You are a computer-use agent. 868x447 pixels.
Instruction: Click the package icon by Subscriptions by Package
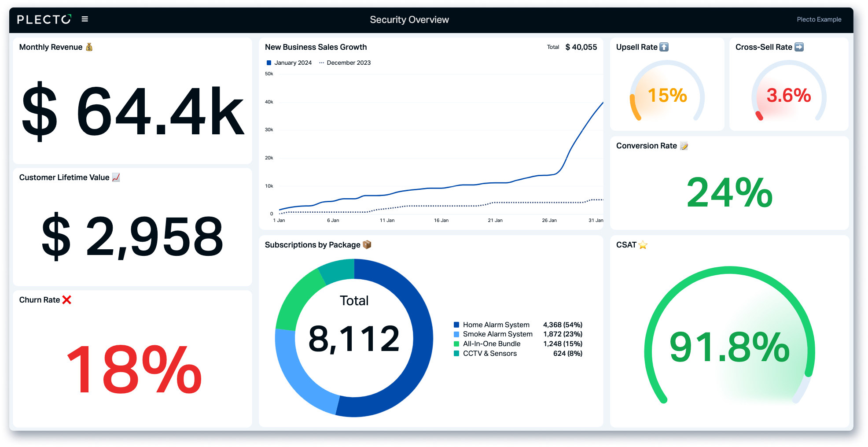(x=367, y=245)
